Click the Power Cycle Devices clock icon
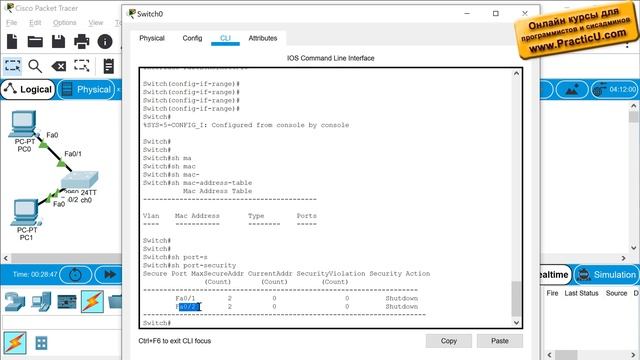The image size is (640, 360). [x=76, y=275]
